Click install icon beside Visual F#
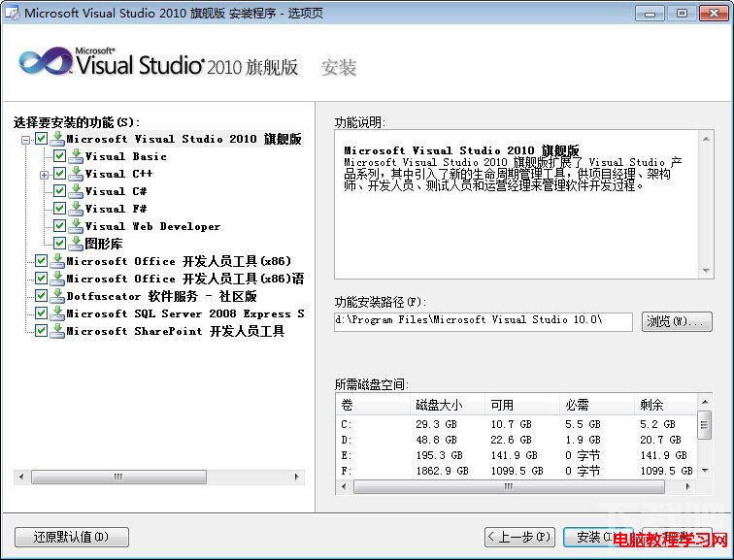The width and height of the screenshot is (734, 560). pyautogui.click(x=76, y=209)
